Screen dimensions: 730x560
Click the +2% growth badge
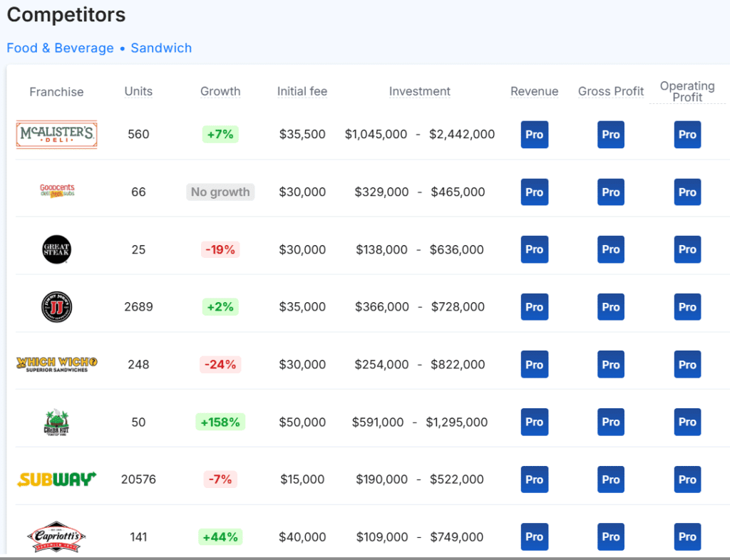tap(220, 307)
